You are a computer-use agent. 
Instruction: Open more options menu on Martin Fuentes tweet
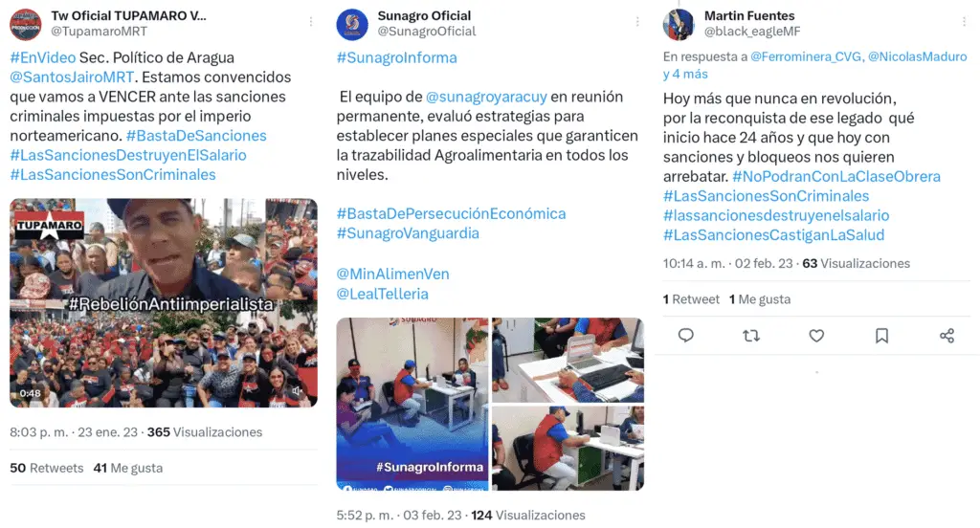pos(965,22)
